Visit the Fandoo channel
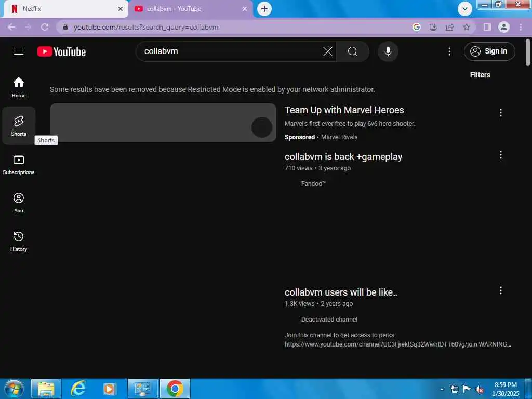Viewport: 532px width, 399px height. pos(313,183)
